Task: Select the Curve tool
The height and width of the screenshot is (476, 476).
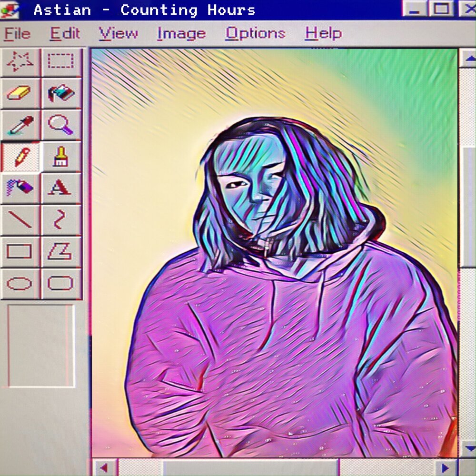Action: tap(61, 219)
